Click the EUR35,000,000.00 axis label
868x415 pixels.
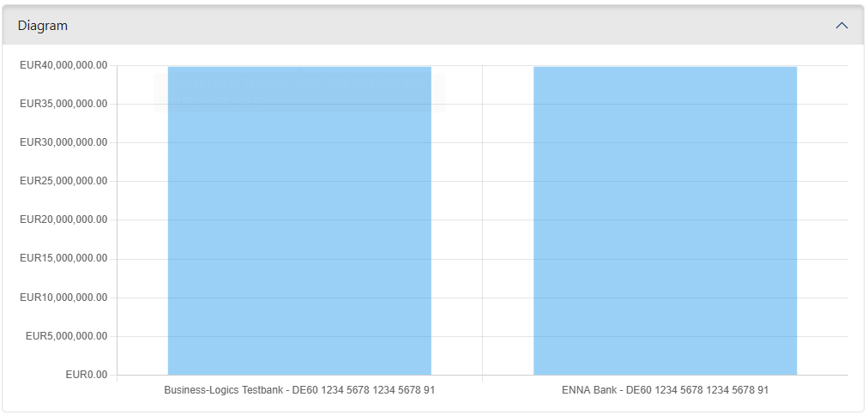point(63,104)
